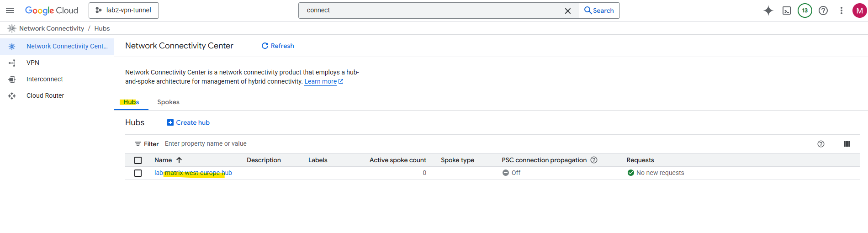The image size is (868, 233).
Task: Open column display options icon
Action: [x=847, y=144]
